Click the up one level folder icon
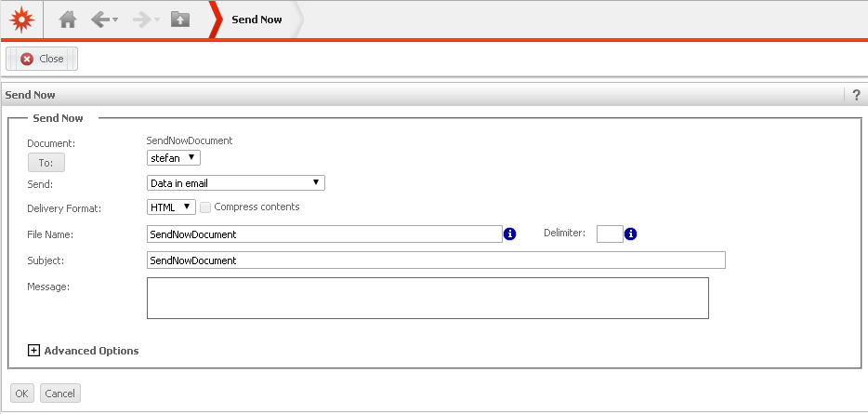The width and height of the screenshot is (868, 414). tap(180, 20)
